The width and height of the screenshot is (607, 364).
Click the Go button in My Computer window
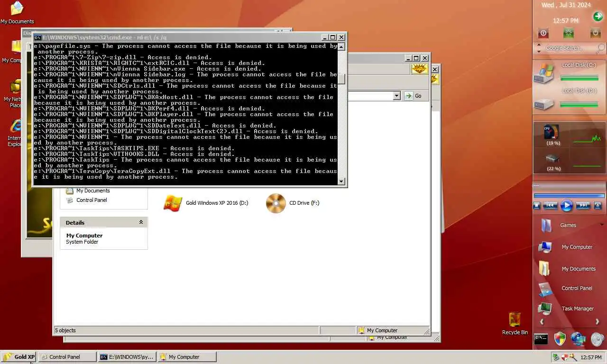tap(413, 96)
